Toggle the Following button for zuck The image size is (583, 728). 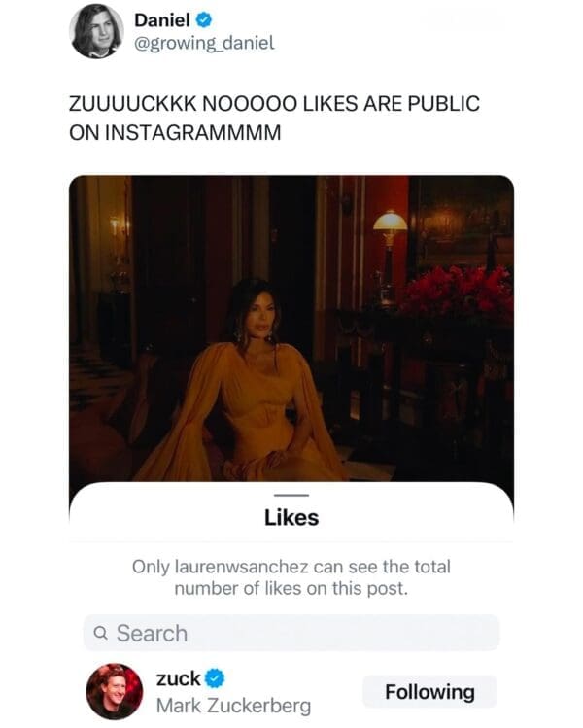429,692
